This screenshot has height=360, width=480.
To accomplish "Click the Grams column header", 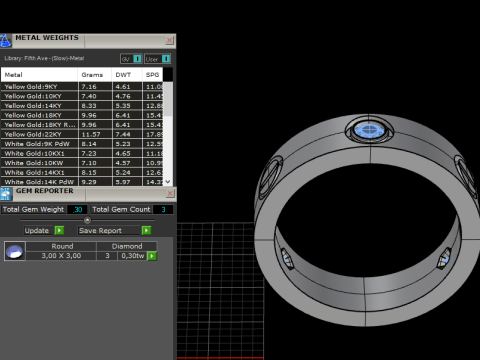I will click(95, 75).
